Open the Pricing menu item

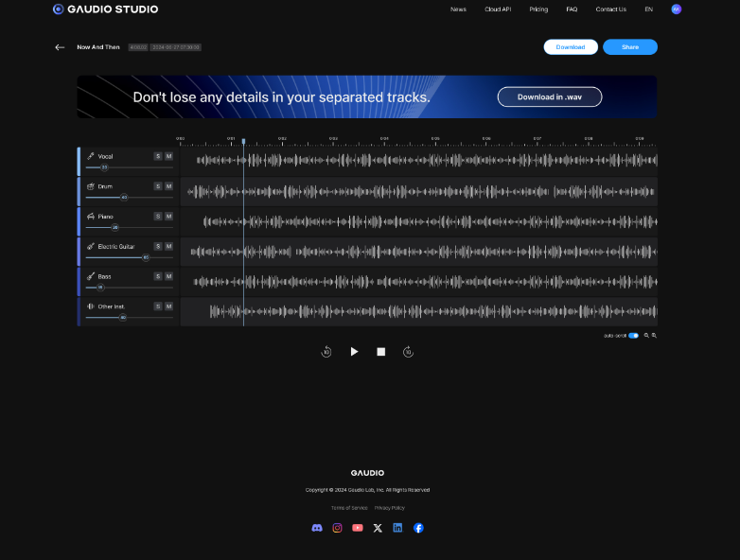[538, 9]
